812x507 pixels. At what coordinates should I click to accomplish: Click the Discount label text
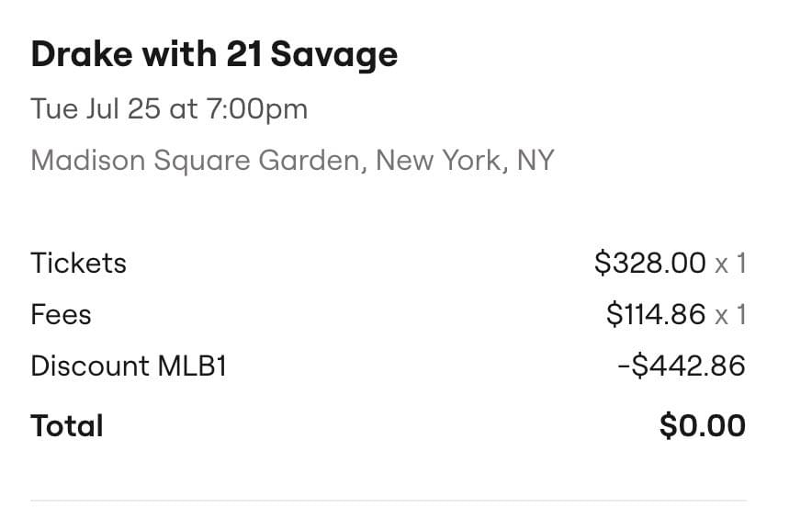tap(88, 366)
